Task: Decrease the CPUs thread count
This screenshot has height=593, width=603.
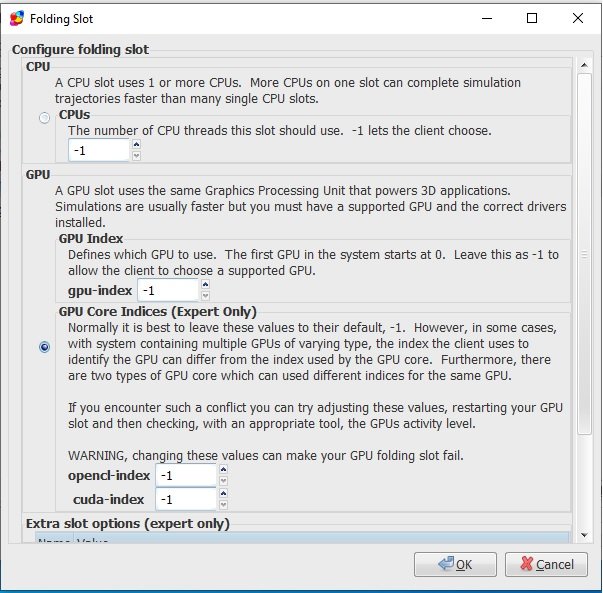Action: (x=136, y=156)
